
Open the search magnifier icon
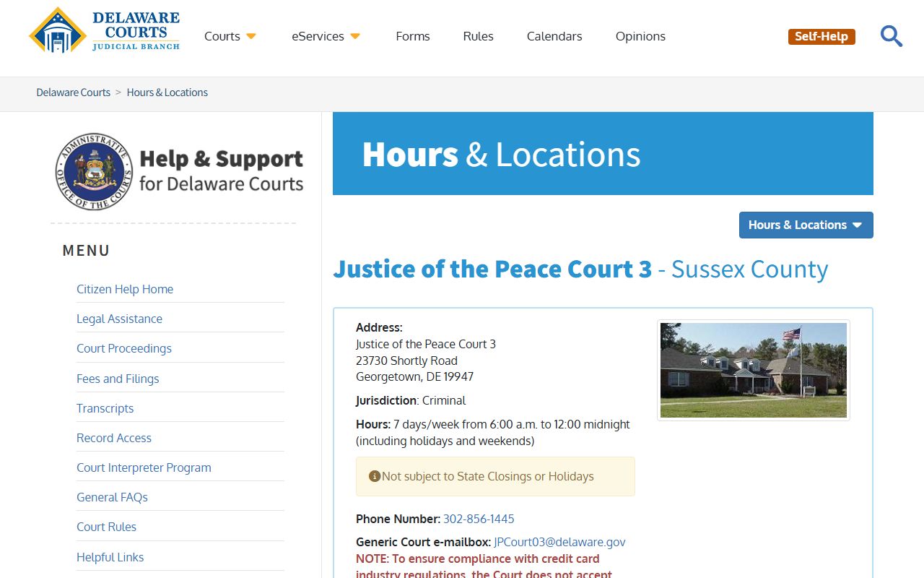coord(892,36)
